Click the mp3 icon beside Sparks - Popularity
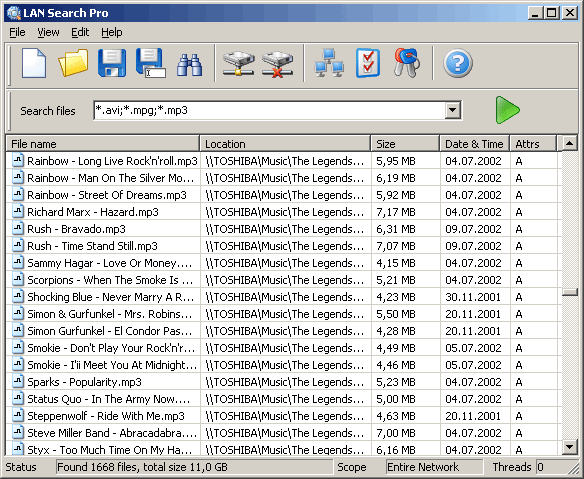 pyautogui.click(x=18, y=381)
